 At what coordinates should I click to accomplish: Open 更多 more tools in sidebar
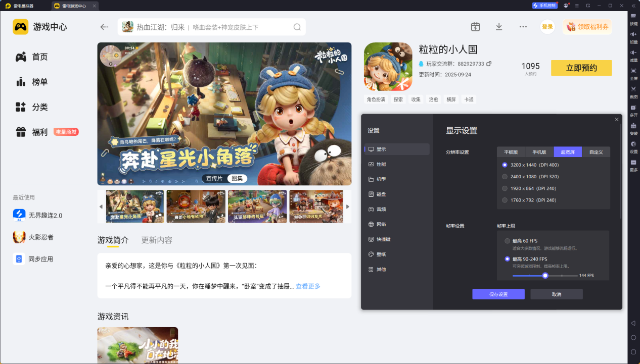click(x=633, y=165)
